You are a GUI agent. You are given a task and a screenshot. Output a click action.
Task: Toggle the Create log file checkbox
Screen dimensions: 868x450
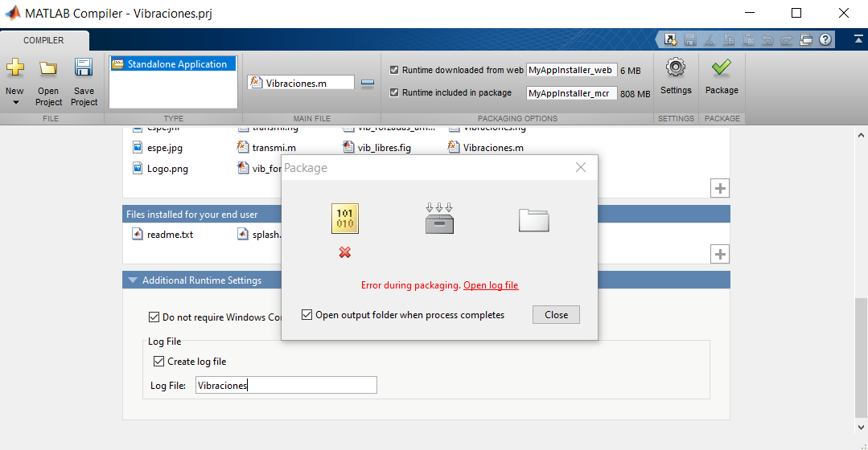click(x=158, y=362)
